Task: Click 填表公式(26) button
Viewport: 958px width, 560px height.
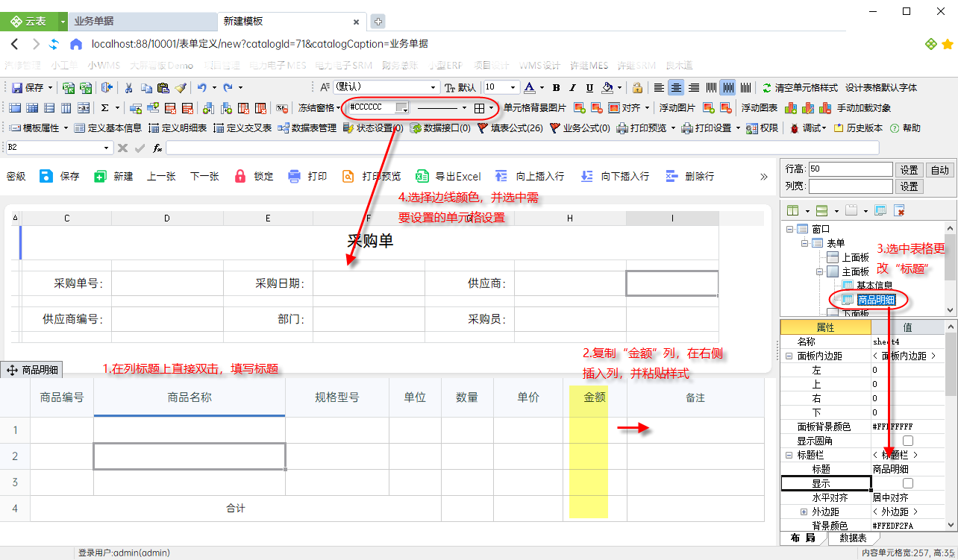Action: coord(510,128)
